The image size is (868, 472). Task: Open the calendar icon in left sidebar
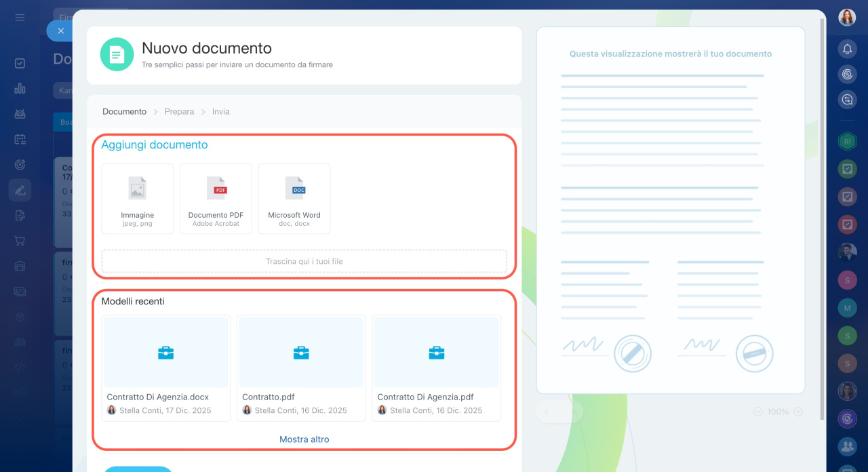click(20, 140)
